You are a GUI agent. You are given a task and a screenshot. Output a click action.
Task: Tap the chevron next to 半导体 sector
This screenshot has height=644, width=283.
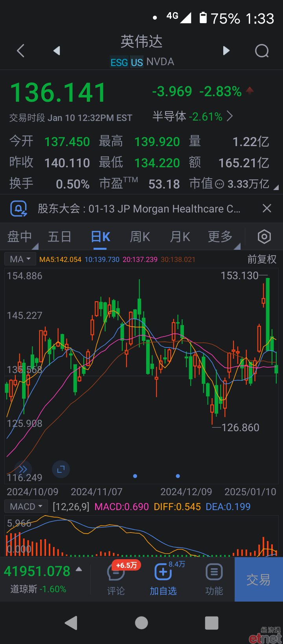coord(230,116)
